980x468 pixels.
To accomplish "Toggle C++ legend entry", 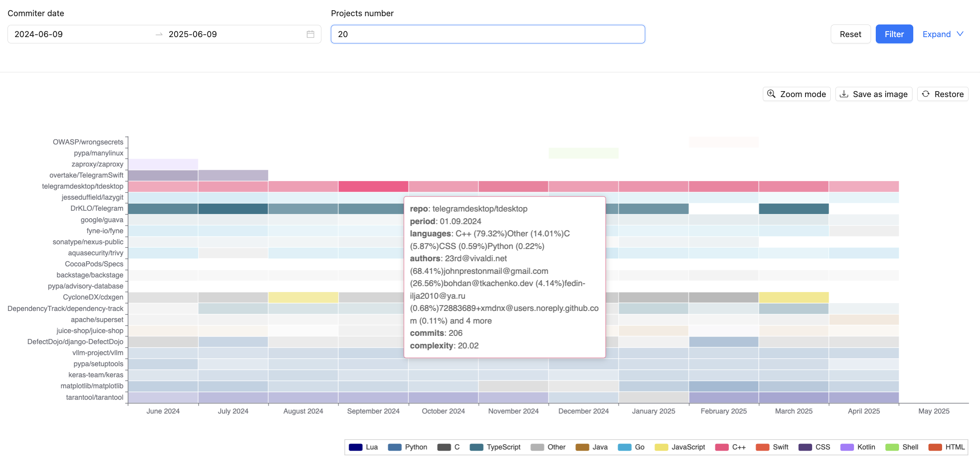I will click(x=730, y=447).
